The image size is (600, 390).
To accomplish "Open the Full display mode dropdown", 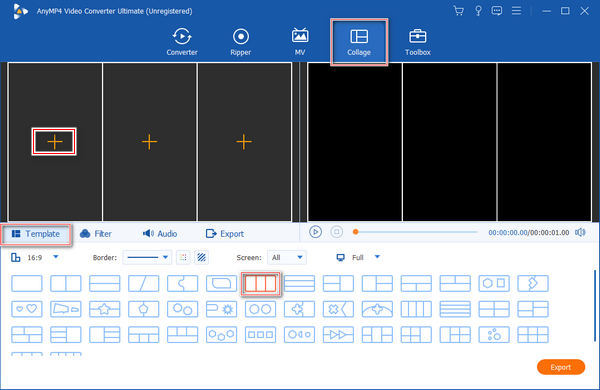I will (377, 257).
